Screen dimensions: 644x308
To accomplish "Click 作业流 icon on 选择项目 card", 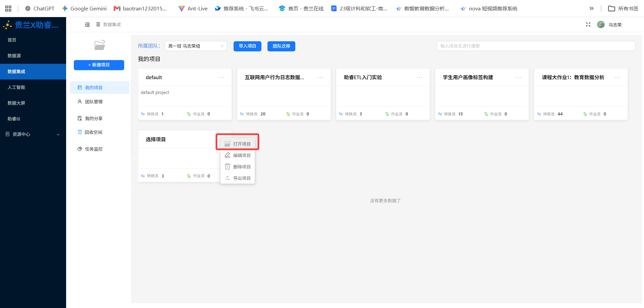I will click(189, 176).
